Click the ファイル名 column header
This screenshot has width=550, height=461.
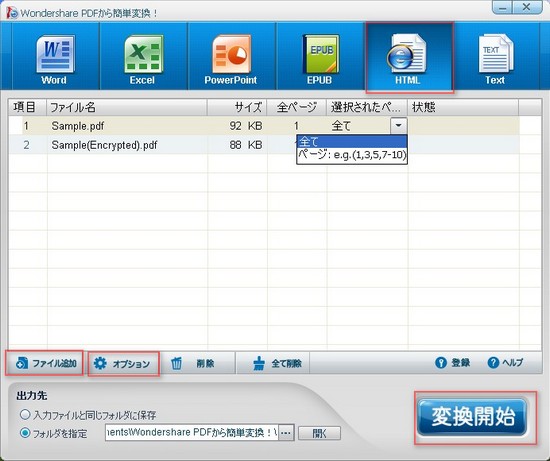tap(127, 107)
